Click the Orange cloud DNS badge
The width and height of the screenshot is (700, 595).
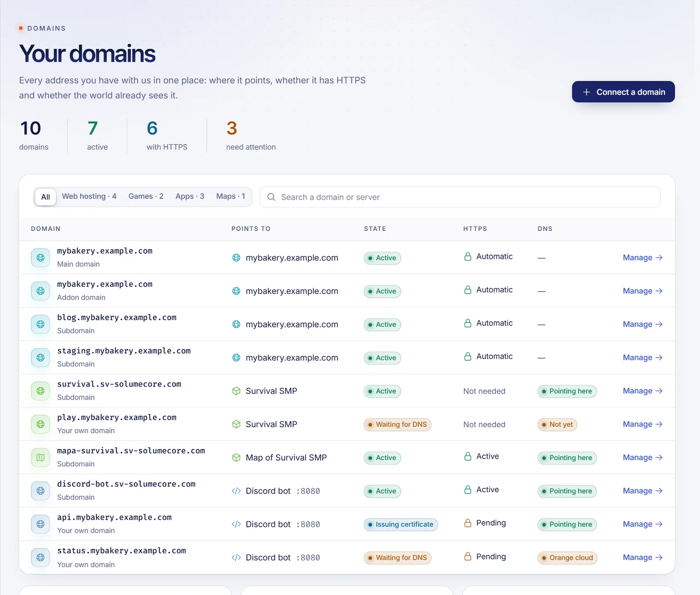[x=567, y=558]
